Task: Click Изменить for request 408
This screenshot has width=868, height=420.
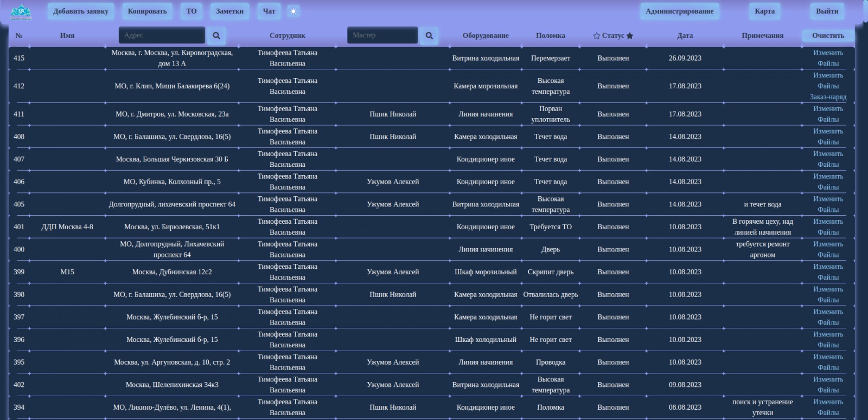Action: click(828, 131)
